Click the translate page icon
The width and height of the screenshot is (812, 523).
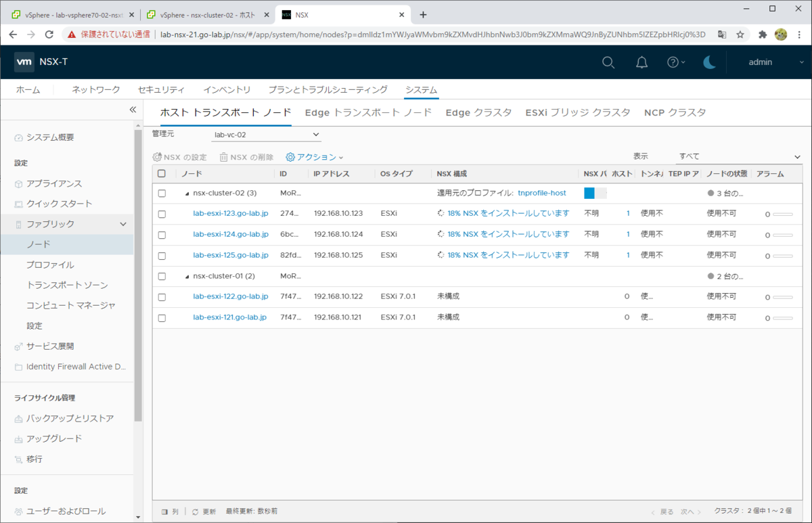(x=722, y=34)
